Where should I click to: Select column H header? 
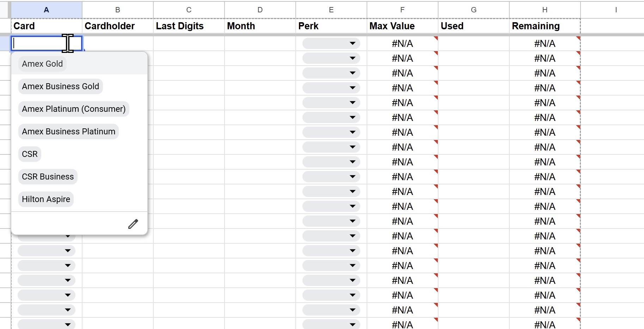point(545,10)
